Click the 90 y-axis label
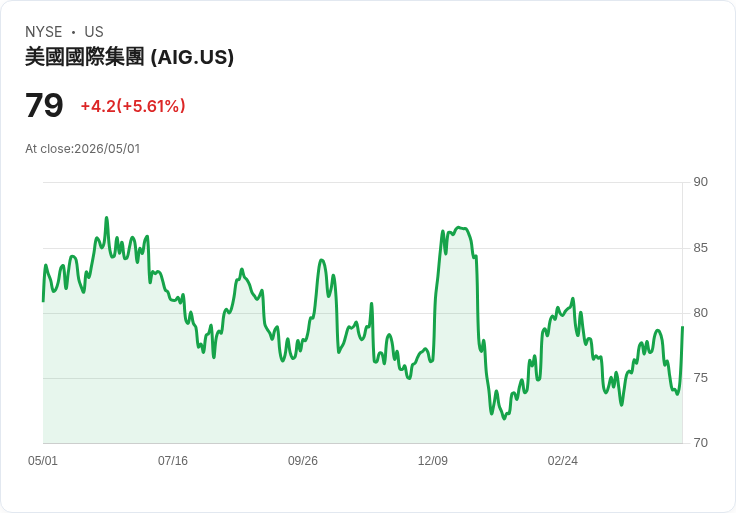Image resolution: width=736 pixels, height=513 pixels. [700, 182]
